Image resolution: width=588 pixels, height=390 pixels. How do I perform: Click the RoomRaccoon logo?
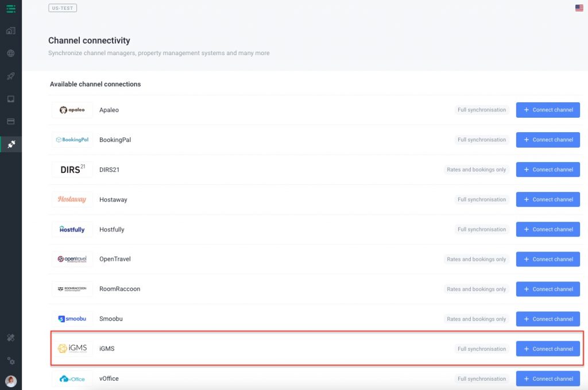pyautogui.click(x=72, y=289)
